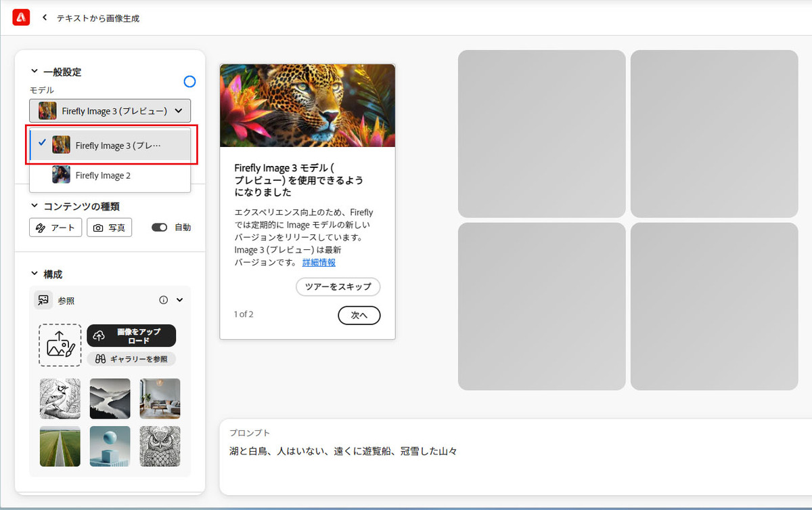812x510 pixels.
Task: Click the dashed image drop placeholder
Action: pyautogui.click(x=60, y=345)
